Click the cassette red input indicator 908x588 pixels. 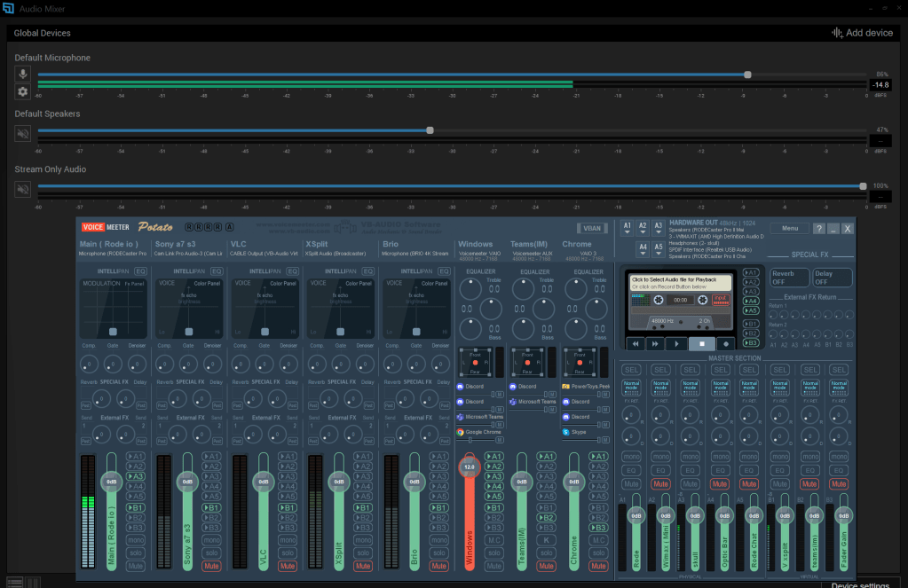tap(721, 300)
